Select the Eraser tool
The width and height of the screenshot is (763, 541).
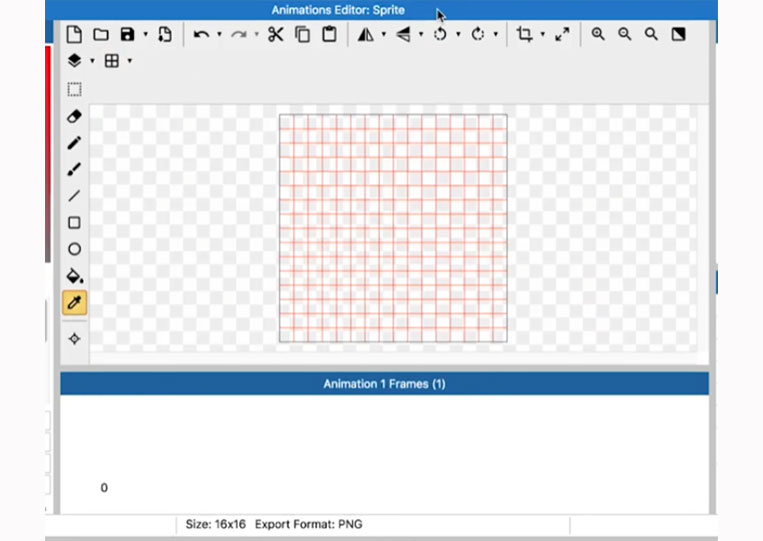click(74, 116)
